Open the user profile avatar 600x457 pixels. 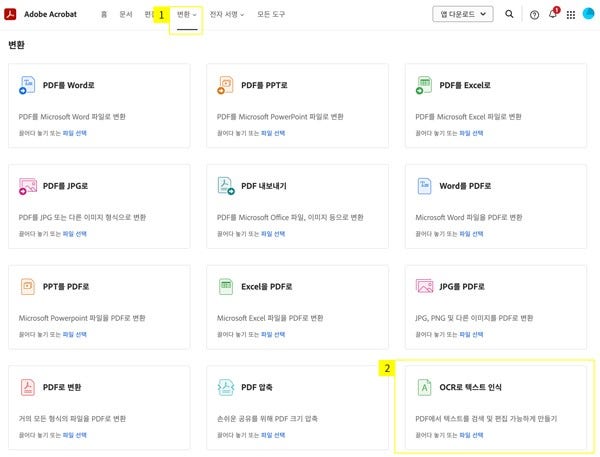pyautogui.click(x=588, y=15)
